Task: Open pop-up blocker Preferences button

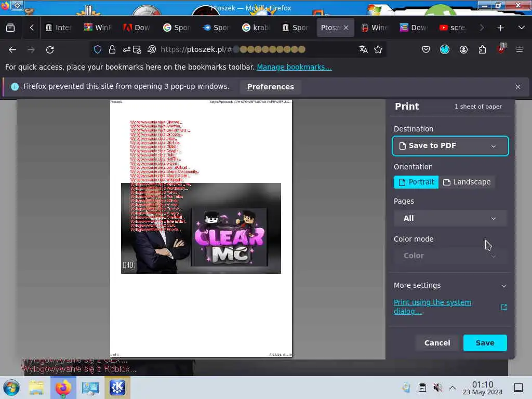Action: tap(270, 87)
